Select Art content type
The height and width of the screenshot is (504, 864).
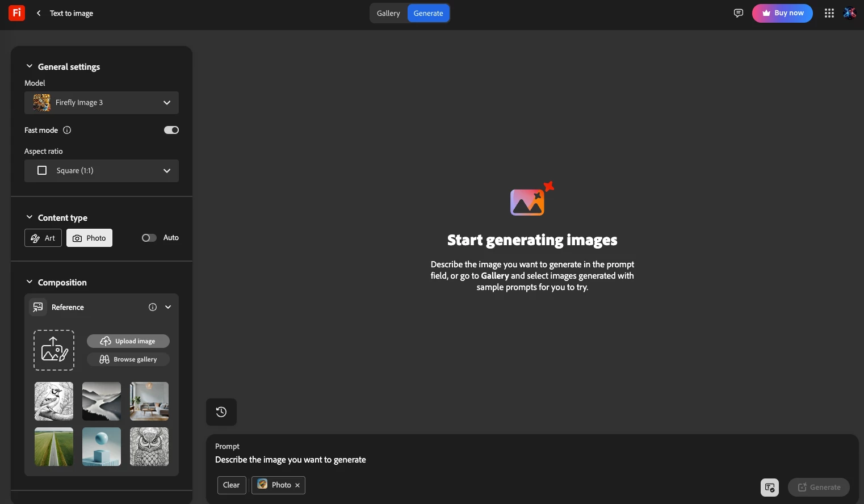tap(43, 238)
